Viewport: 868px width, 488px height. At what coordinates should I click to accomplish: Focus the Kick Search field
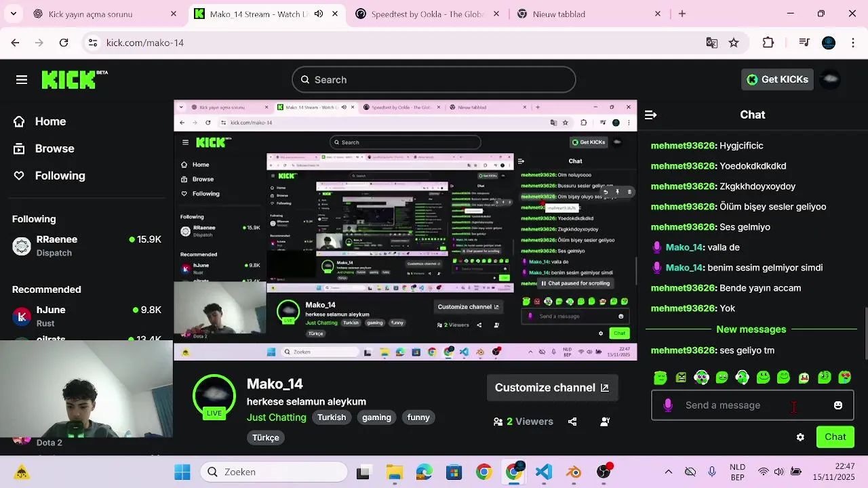pyautogui.click(x=434, y=80)
